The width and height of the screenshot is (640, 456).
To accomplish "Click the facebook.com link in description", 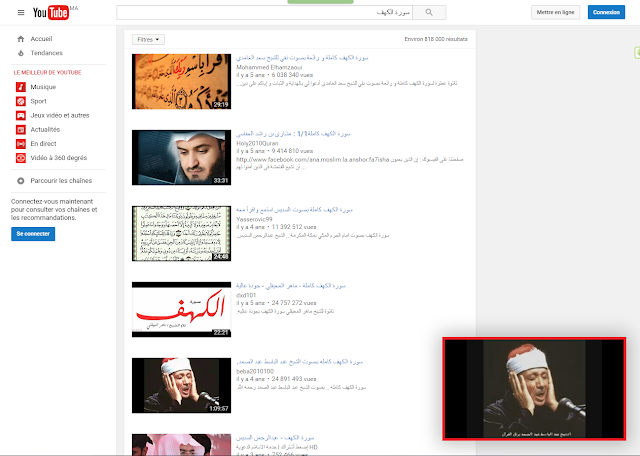I will (313, 159).
